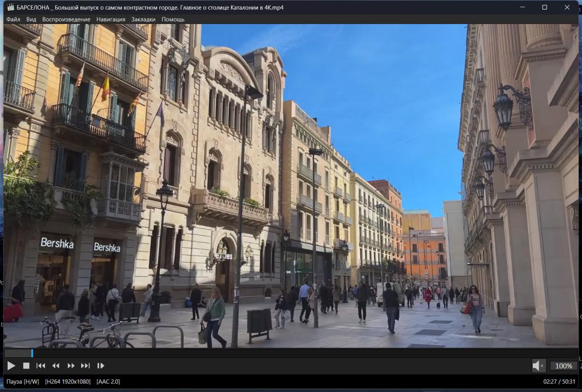Open the Помощь menu
Viewport: 582px width, 392px height.
[x=173, y=19]
